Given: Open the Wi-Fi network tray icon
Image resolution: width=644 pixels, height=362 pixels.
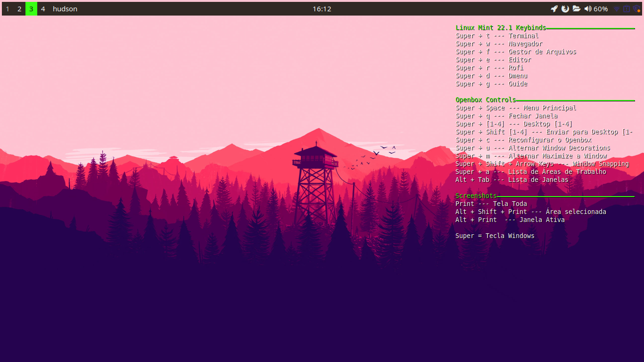Looking at the screenshot, I should 617,9.
